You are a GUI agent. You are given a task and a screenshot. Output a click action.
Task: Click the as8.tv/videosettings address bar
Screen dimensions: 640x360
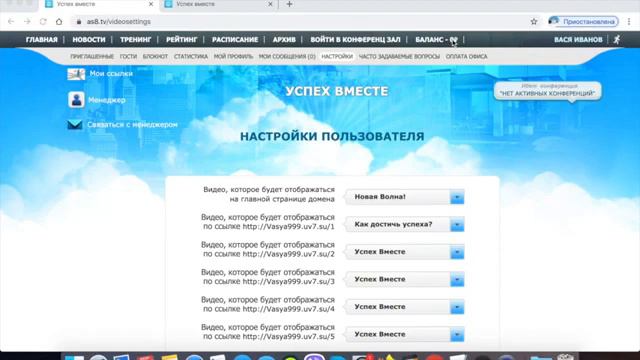click(300, 22)
